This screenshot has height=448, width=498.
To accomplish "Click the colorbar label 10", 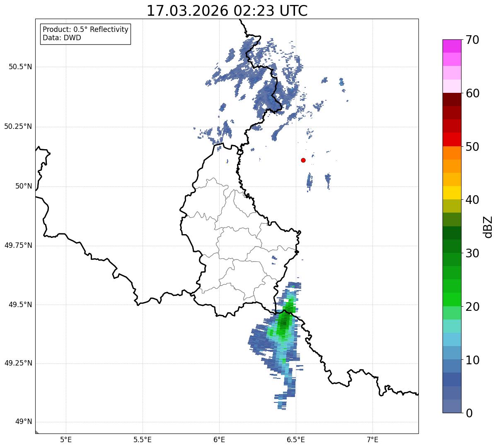I will click(472, 360).
